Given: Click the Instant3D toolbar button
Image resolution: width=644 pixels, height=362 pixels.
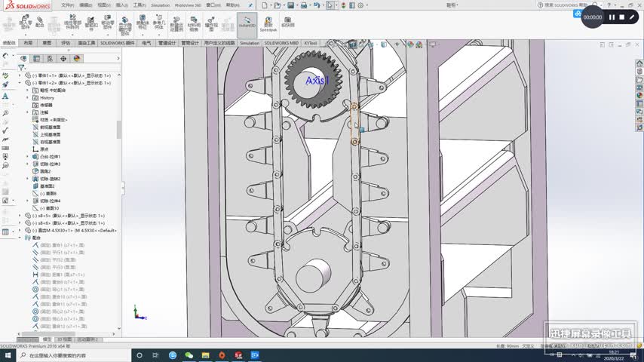Looking at the screenshot, I should click(x=247, y=23).
